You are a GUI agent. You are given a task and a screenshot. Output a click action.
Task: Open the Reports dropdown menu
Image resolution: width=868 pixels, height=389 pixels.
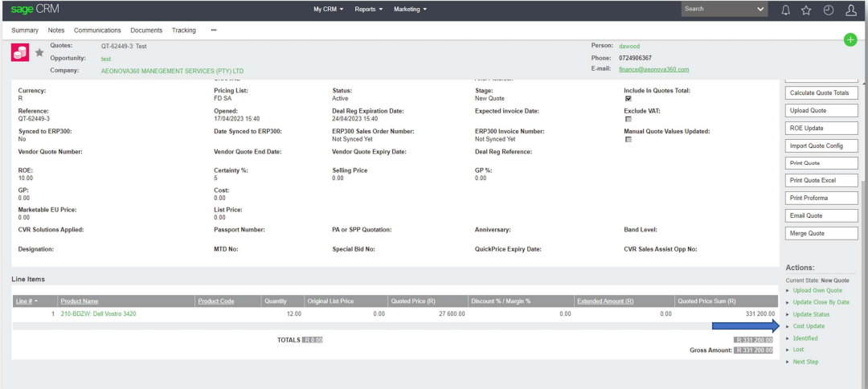[x=368, y=10]
